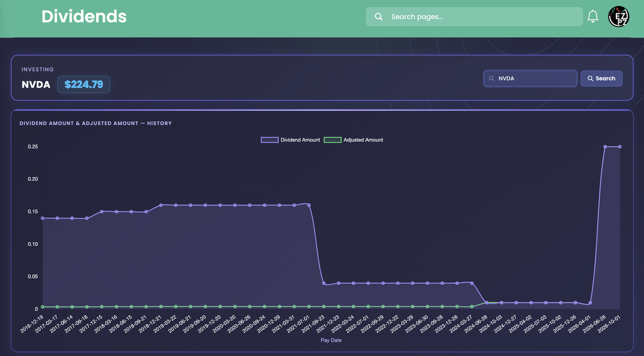This screenshot has width=644, height=356.
Task: Click the 0.25 y-axis label
Action: (x=33, y=147)
